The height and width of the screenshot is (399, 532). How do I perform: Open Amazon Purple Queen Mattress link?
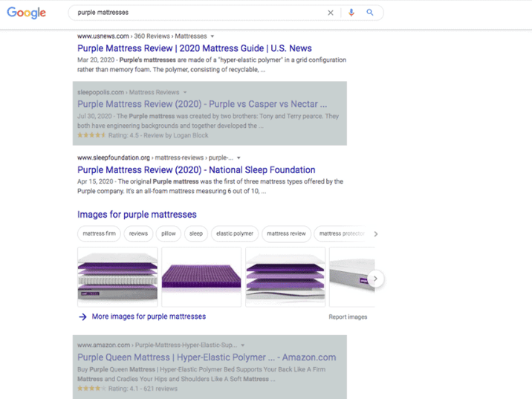(x=207, y=357)
